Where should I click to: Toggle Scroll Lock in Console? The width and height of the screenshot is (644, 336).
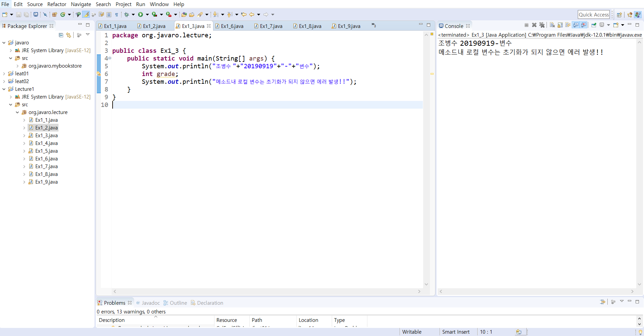560,25
